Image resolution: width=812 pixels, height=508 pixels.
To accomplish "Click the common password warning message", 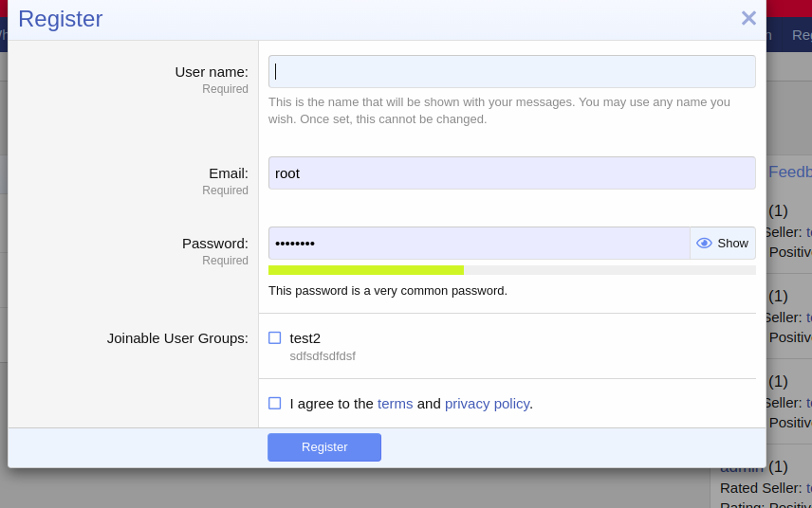I will click(387, 290).
